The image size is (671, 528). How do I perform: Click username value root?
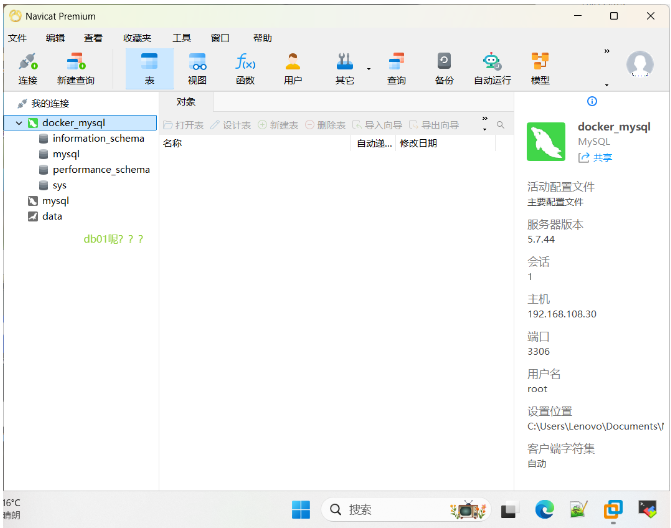537,389
